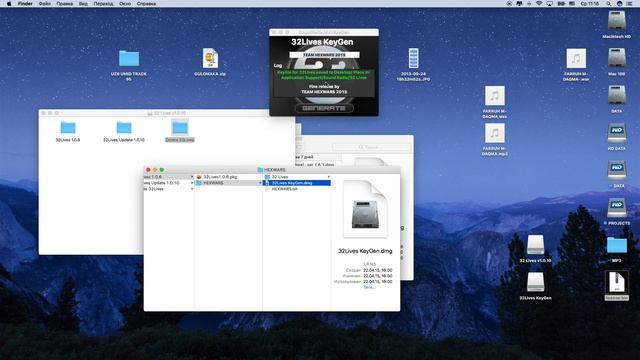Image resolution: width=640 pixels, height=360 pixels.
Task: Open the 32Lives 1.0.6 folder icon
Action: point(68,127)
